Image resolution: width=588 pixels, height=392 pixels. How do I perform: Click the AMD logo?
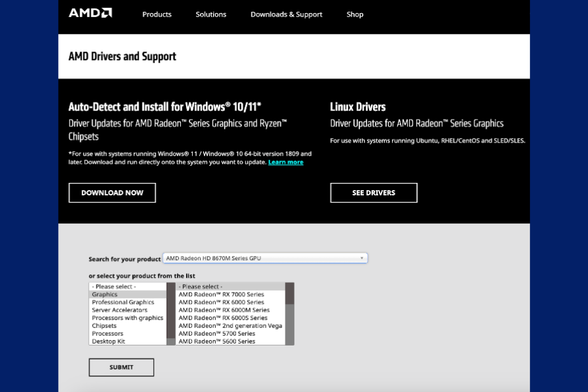click(x=90, y=13)
